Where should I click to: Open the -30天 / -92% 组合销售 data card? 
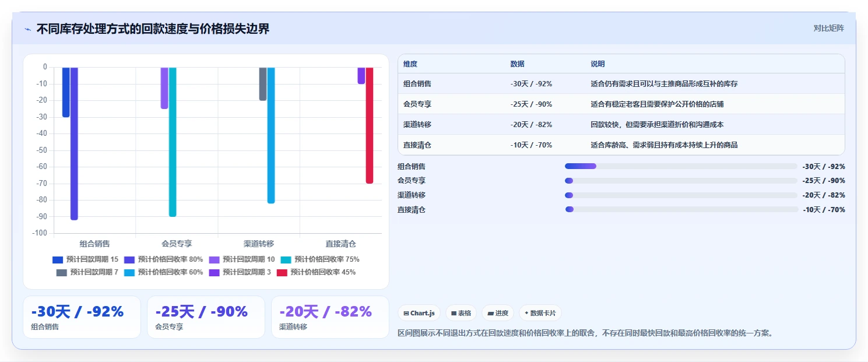click(82, 317)
